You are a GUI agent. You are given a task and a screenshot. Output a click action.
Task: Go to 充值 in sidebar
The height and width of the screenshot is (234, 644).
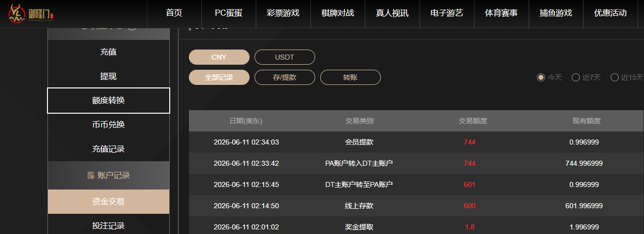point(109,52)
